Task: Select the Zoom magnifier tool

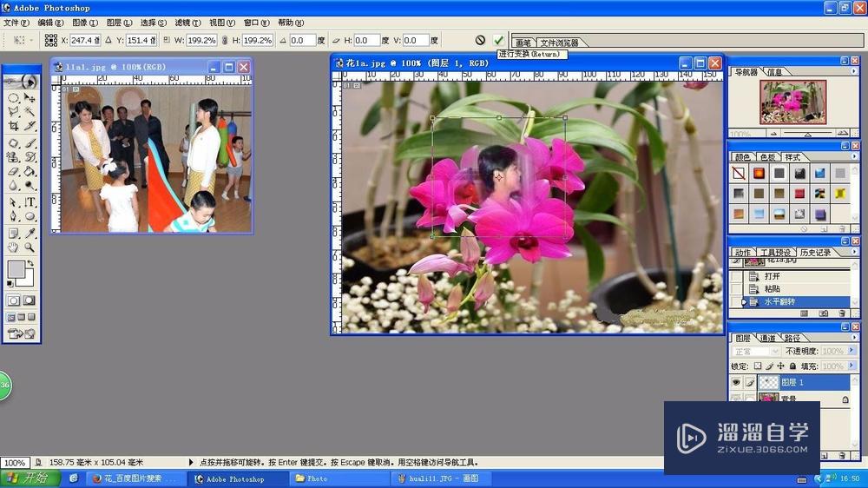Action: coord(30,247)
